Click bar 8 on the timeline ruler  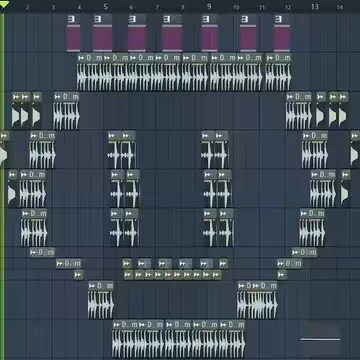[183, 7]
